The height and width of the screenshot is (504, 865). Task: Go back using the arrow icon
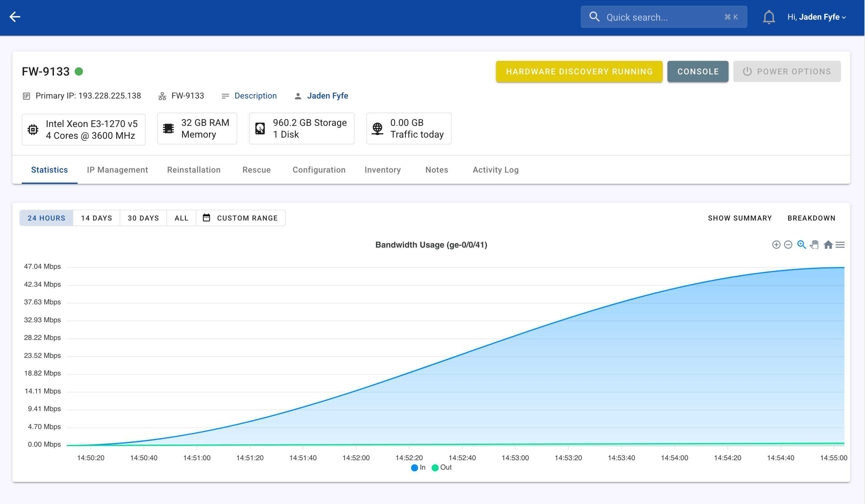15,17
